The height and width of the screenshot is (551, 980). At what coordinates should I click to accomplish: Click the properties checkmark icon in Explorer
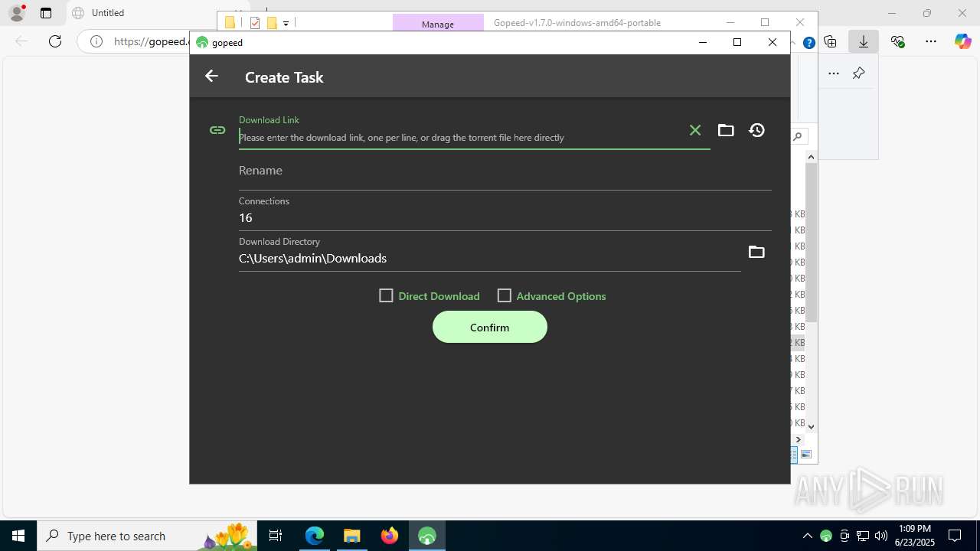click(x=255, y=23)
